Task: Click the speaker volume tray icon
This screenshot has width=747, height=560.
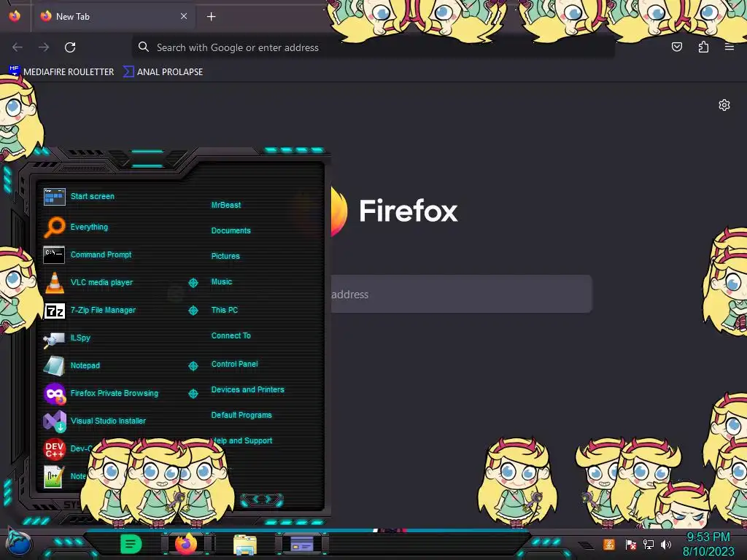Action: click(665, 544)
